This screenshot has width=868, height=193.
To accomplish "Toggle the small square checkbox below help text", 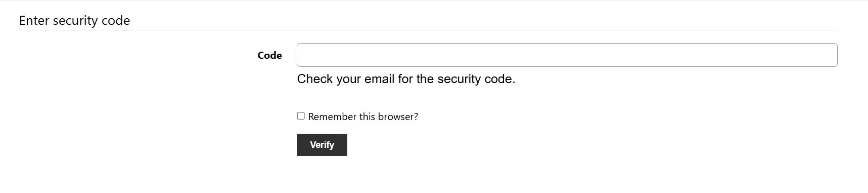I will [x=301, y=116].
